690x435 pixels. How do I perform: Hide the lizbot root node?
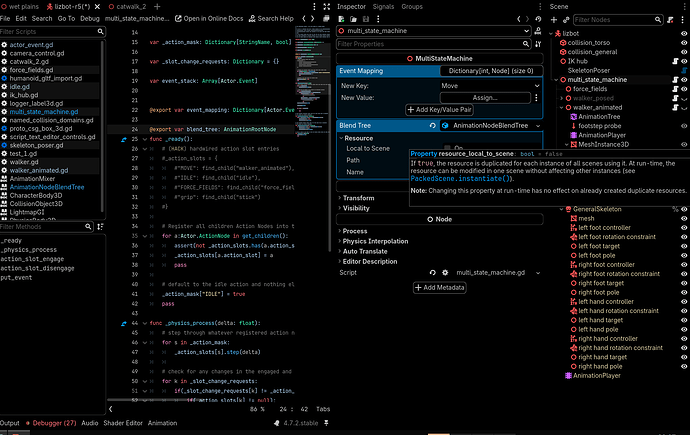[684, 33]
